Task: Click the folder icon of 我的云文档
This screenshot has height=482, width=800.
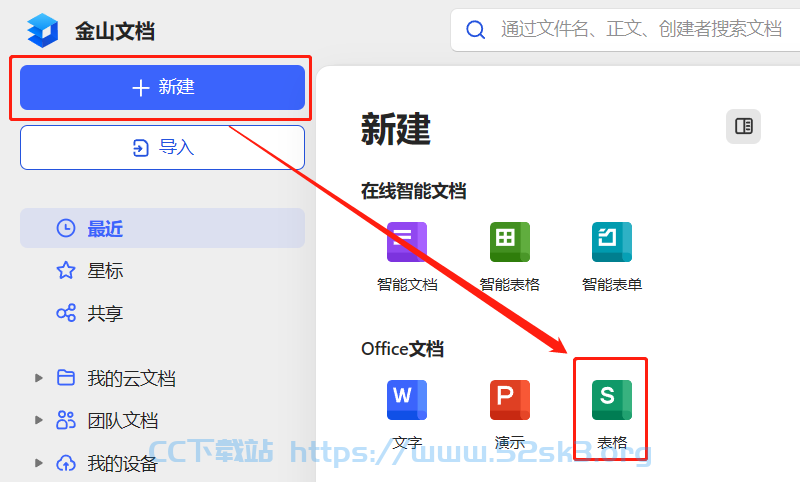Action: click(66, 377)
